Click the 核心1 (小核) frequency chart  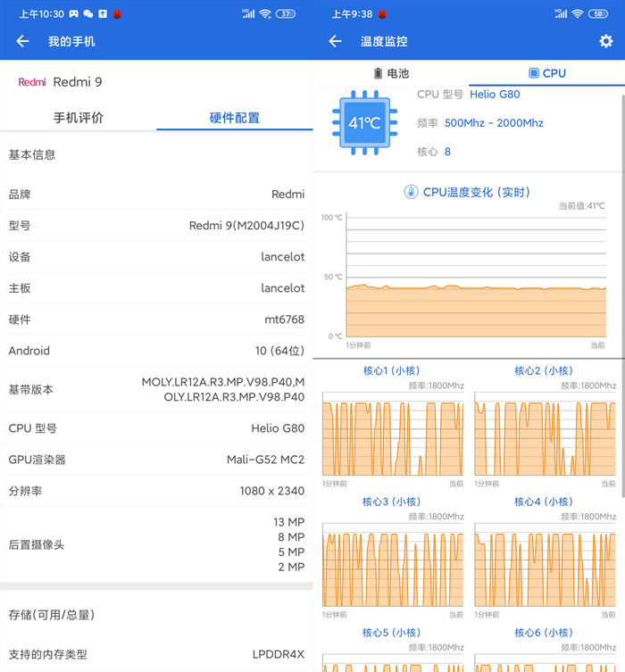click(x=393, y=434)
